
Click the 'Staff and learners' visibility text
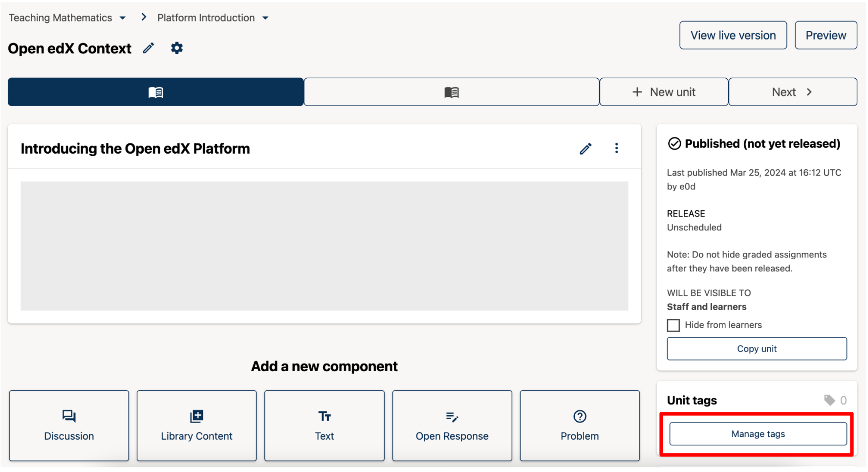(x=707, y=307)
